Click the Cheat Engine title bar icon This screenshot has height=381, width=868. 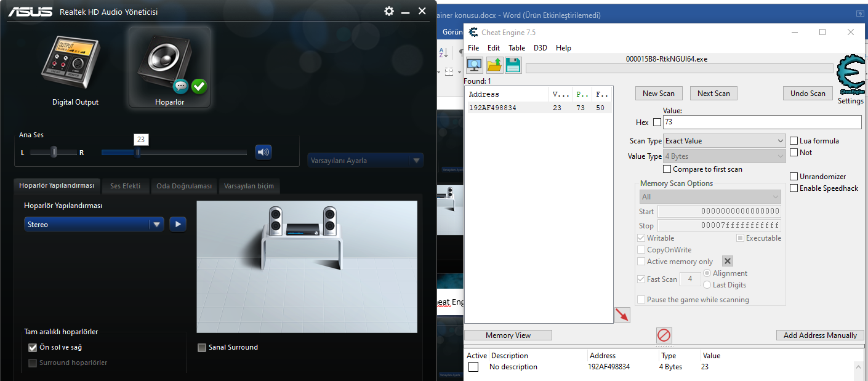pos(473,32)
